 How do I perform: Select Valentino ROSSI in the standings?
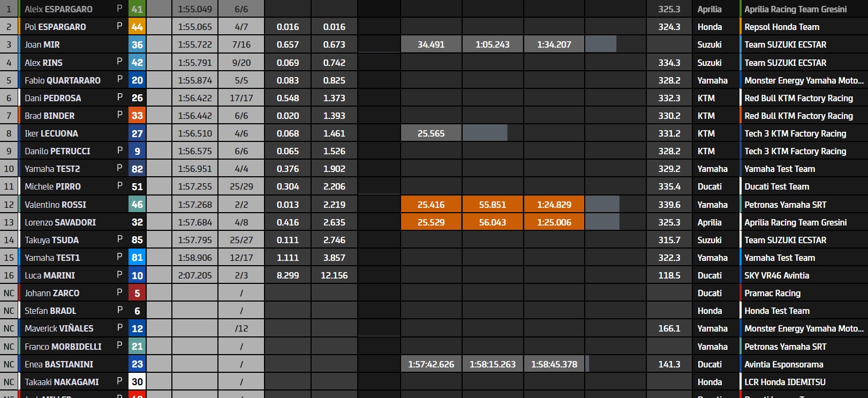[55, 205]
